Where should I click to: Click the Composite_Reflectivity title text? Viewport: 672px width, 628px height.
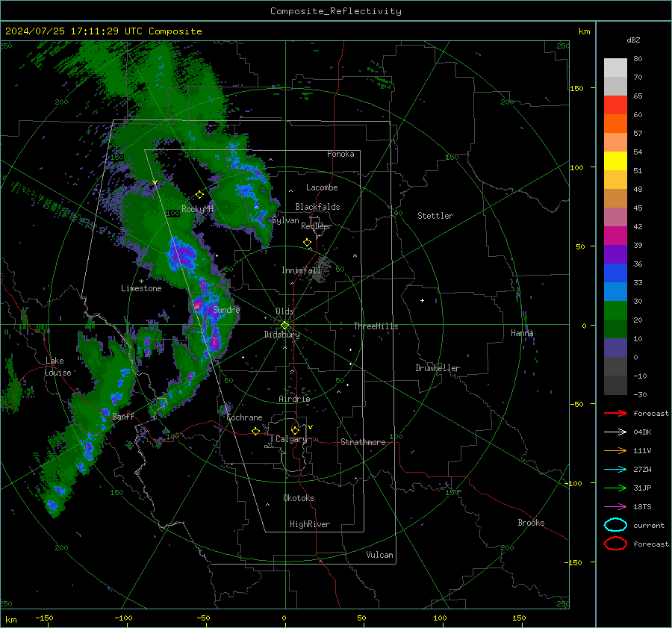pyautogui.click(x=335, y=11)
